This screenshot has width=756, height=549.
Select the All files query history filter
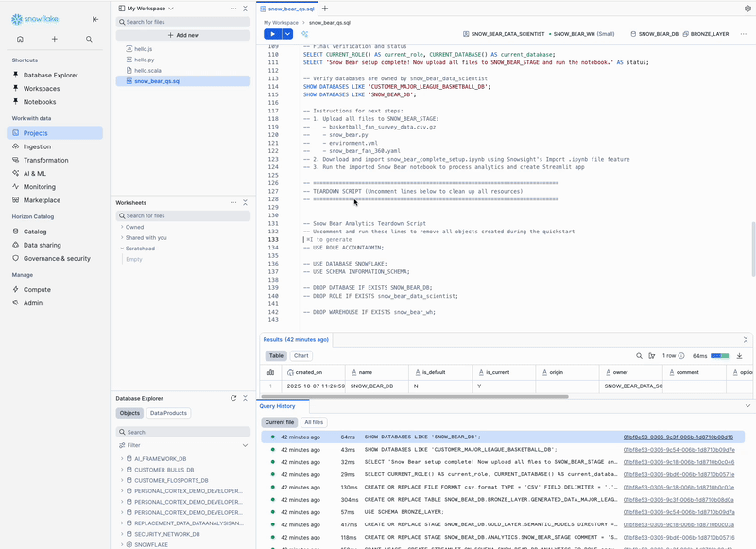point(314,422)
